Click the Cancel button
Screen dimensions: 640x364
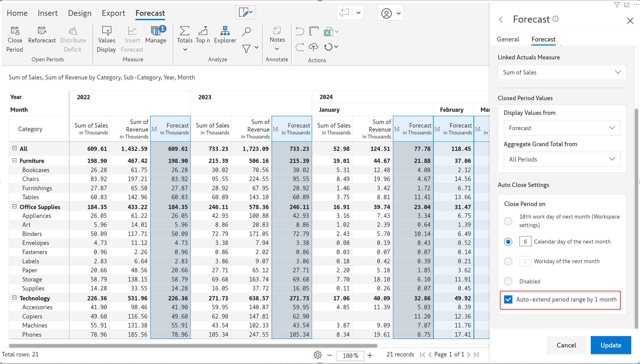(566, 345)
